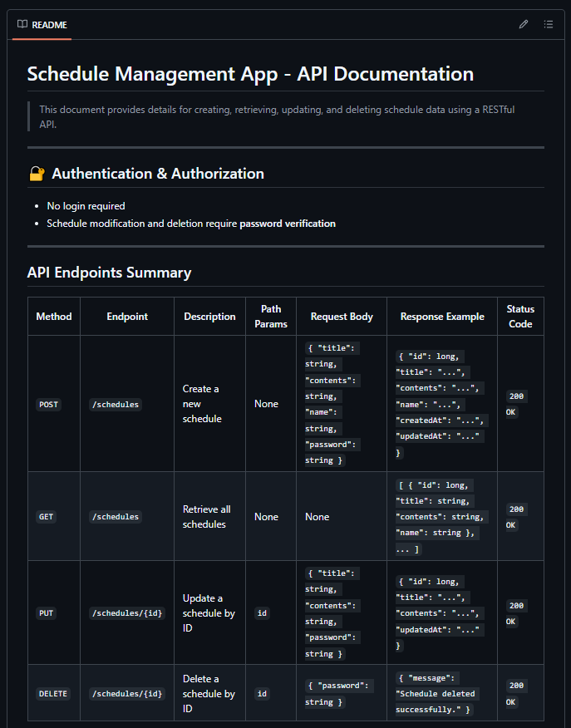
Task: Click the DELETE method code badge
Action: [53, 694]
